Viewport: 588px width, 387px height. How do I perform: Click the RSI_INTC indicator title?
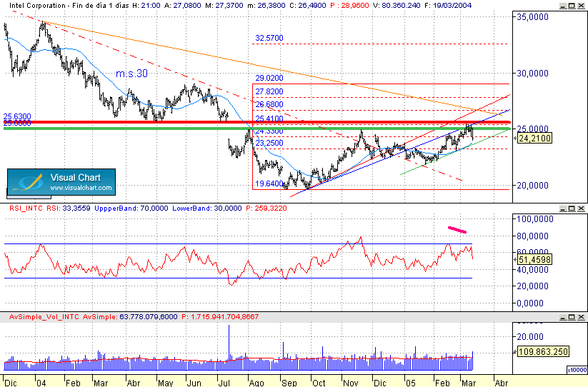coord(26,208)
